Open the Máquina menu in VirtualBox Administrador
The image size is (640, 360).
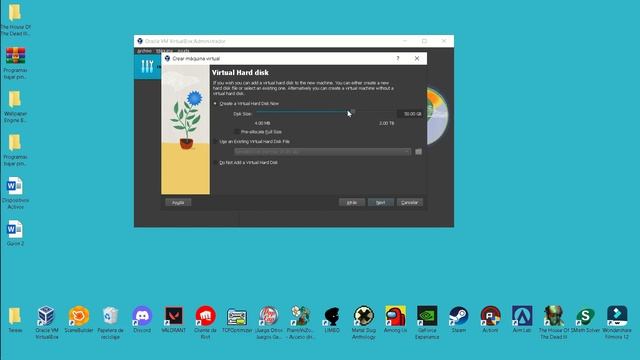[x=164, y=51]
